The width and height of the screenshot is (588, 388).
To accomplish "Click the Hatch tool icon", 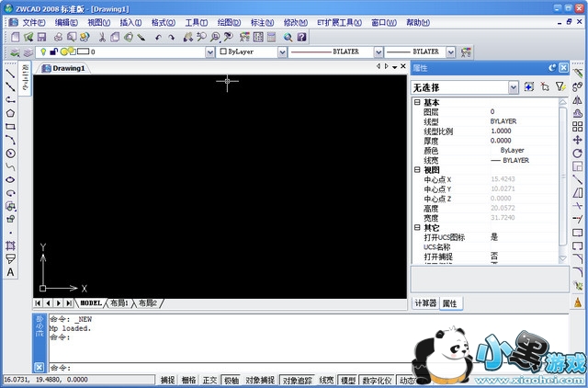I will (x=10, y=246).
